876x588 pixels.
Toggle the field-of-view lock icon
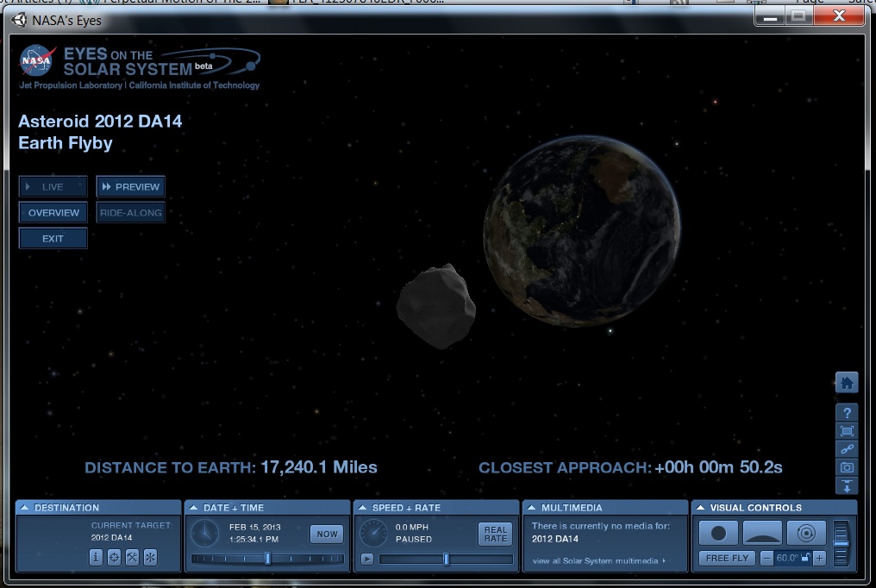click(805, 557)
